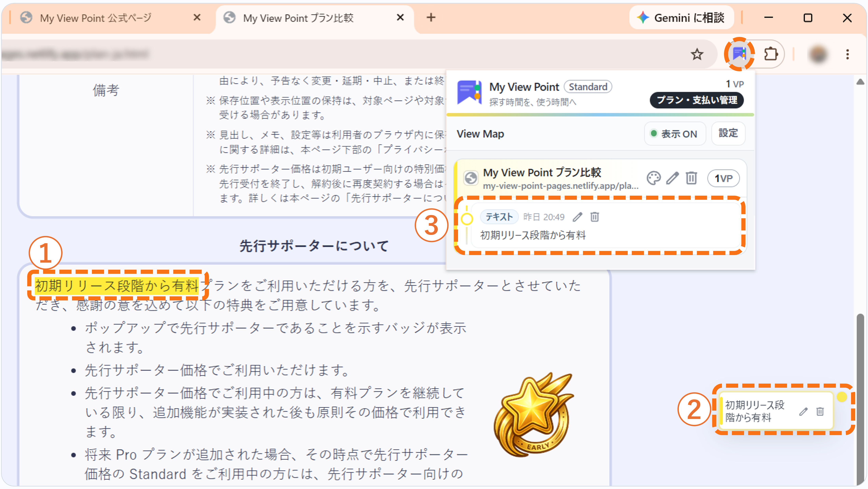Click the 1VP badge on page entry
The width and height of the screenshot is (868, 489).
(723, 178)
